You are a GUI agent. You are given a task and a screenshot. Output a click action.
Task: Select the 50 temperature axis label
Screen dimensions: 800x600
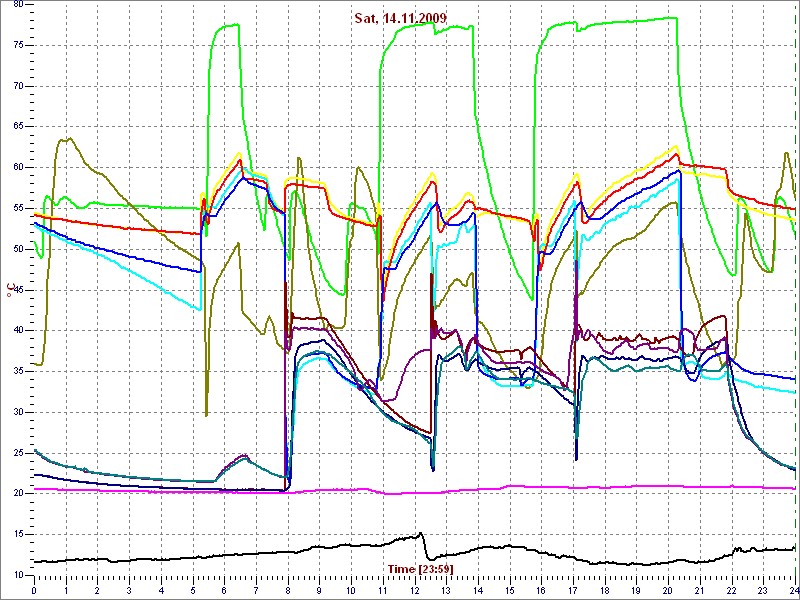click(x=17, y=249)
